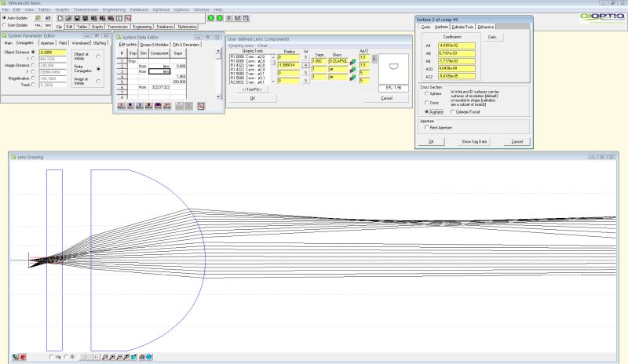Open the Tilts & Decenters tab
The height and width of the screenshot is (364, 628).
click(186, 45)
